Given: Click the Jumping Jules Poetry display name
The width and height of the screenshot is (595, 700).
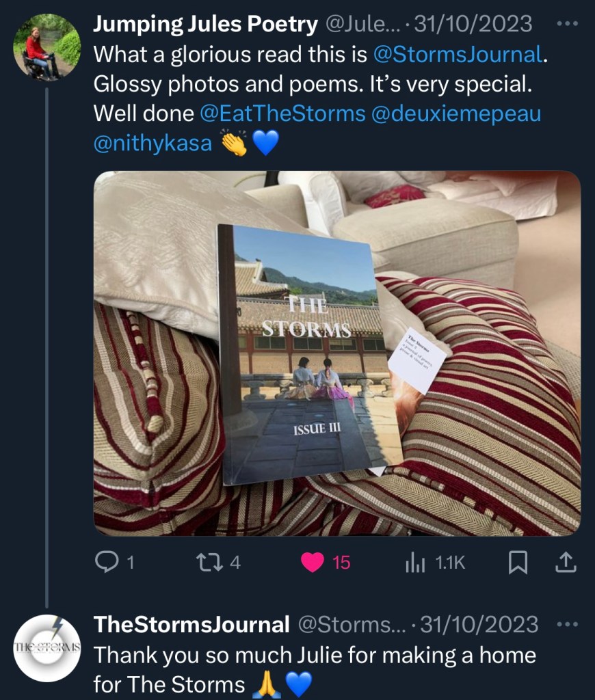Looking at the screenshot, I should (x=205, y=25).
